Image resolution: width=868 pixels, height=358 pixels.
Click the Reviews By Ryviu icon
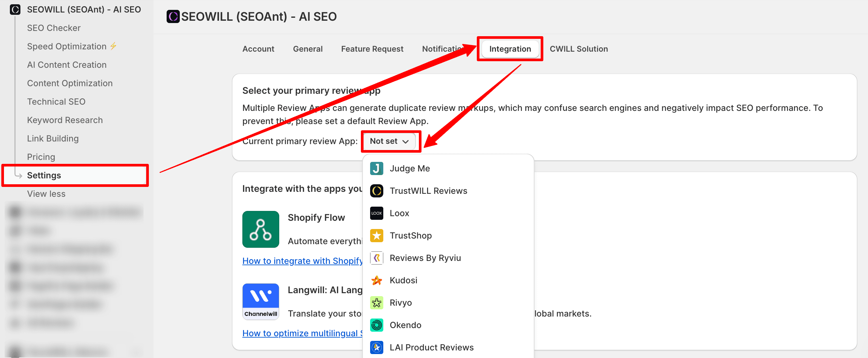click(x=376, y=258)
